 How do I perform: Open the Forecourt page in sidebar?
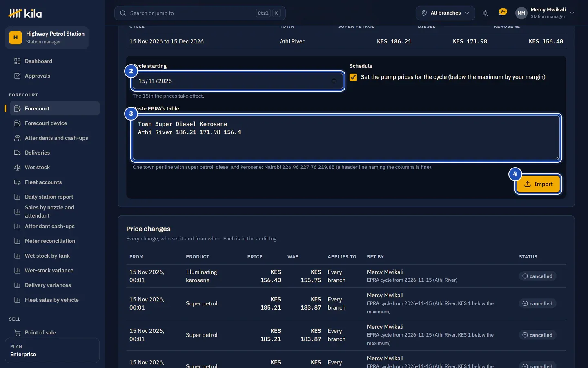pos(55,108)
